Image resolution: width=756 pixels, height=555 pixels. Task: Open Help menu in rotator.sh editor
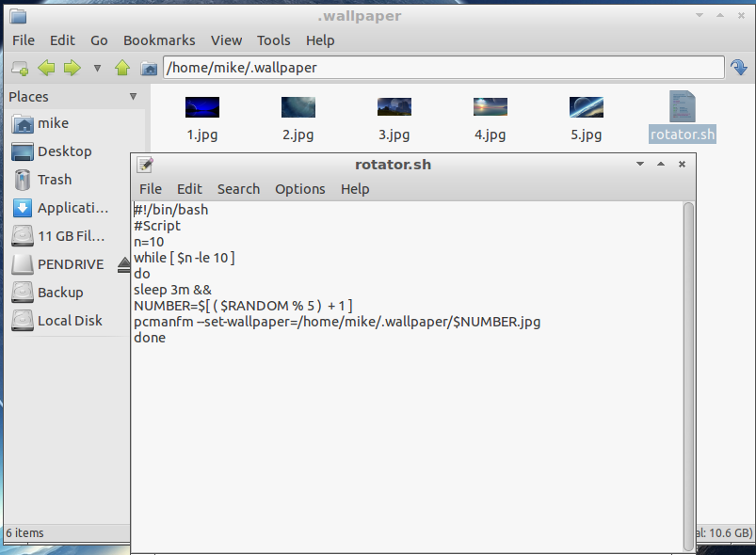355,189
